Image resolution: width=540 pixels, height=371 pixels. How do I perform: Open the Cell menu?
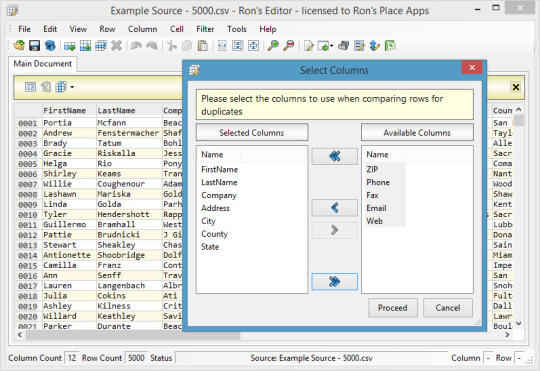[x=177, y=29]
